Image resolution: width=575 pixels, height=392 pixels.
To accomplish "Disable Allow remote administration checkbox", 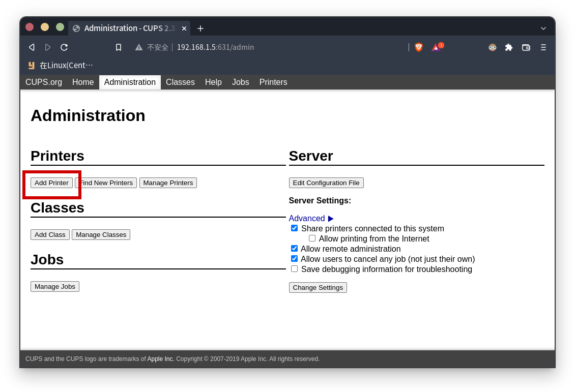I will (x=294, y=249).
